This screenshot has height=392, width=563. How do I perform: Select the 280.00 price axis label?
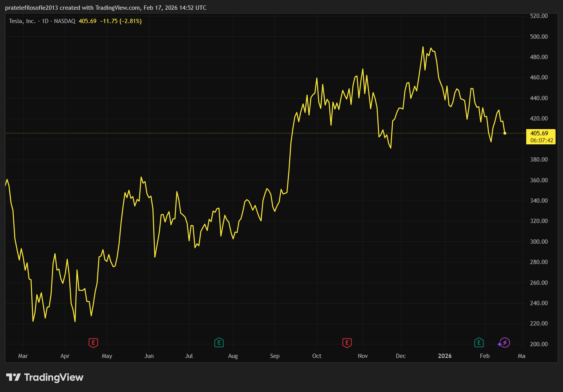pyautogui.click(x=539, y=262)
